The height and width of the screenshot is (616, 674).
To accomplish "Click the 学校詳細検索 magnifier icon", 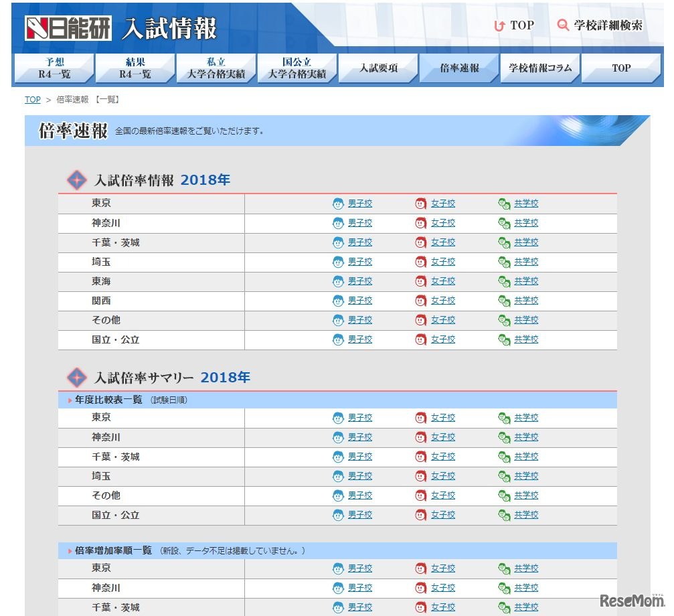I will click(x=562, y=25).
